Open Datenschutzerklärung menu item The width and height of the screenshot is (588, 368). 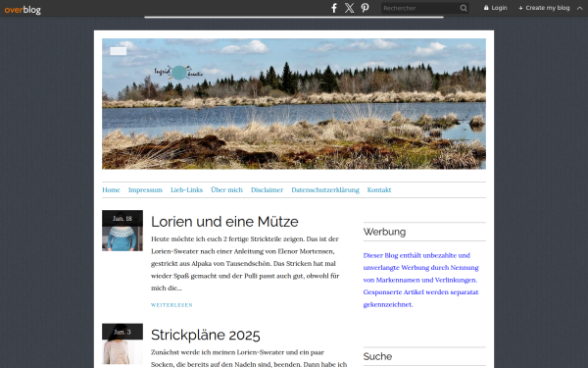325,189
